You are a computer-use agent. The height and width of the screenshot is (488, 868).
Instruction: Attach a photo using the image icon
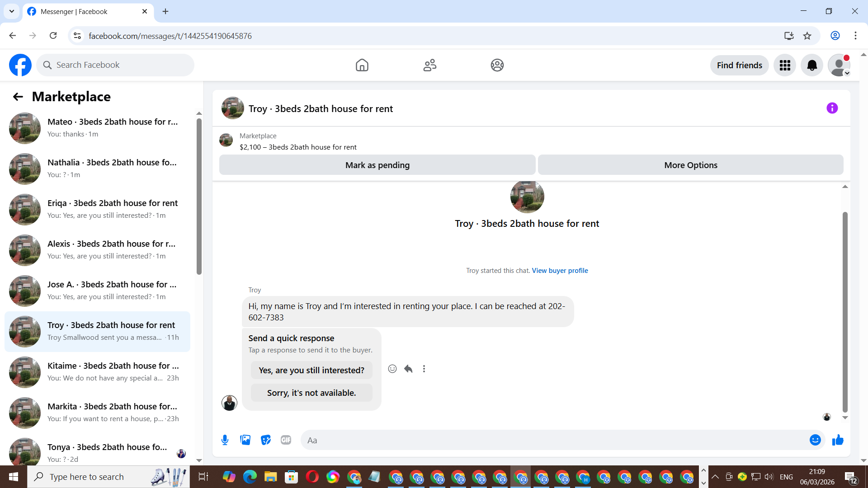245,440
